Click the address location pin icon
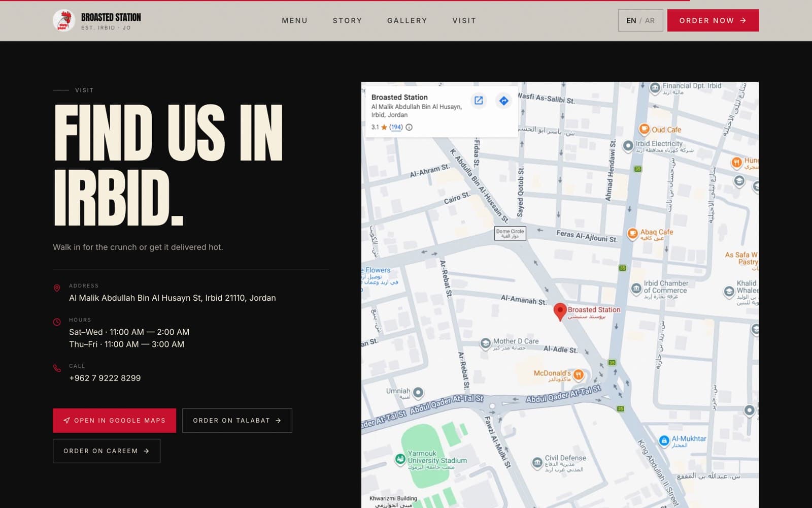Viewport: 812px width, 508px height. coord(57,288)
